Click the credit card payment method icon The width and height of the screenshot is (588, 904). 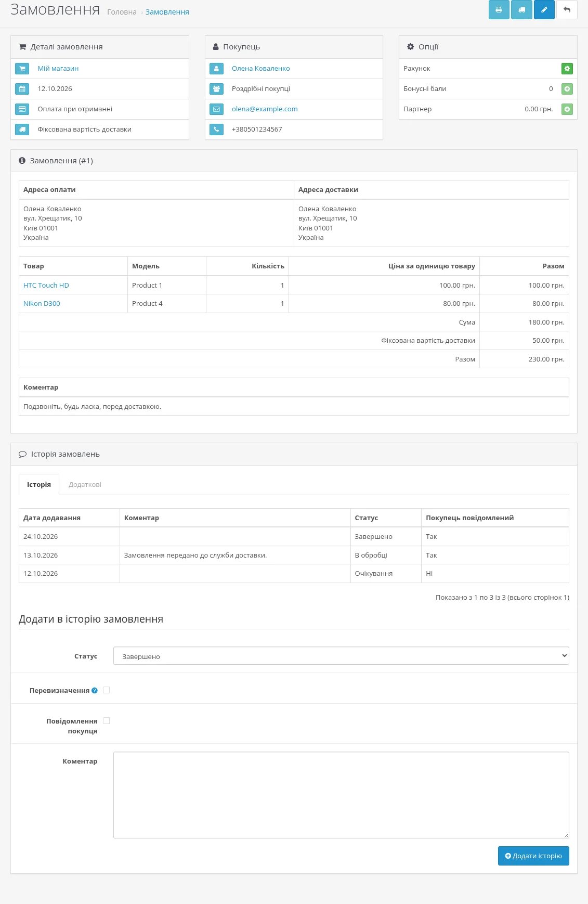tap(22, 109)
